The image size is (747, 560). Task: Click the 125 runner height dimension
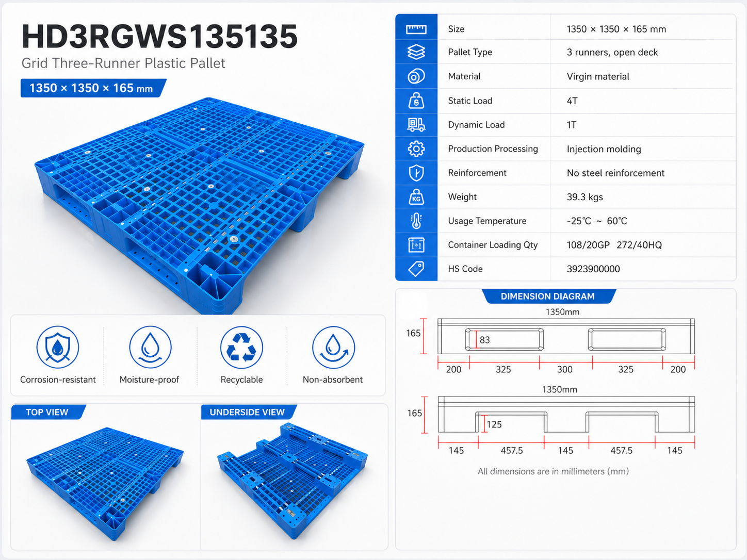[494, 424]
